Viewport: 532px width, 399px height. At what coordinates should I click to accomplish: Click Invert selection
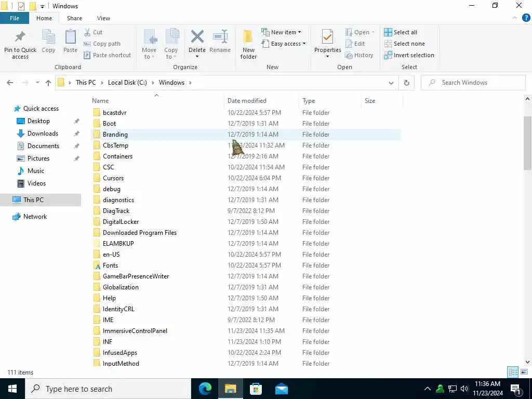click(409, 55)
